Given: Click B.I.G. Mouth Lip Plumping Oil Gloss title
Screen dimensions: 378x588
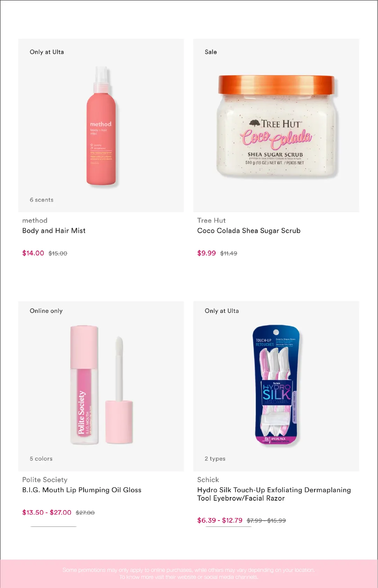Looking at the screenshot, I should (82, 490).
